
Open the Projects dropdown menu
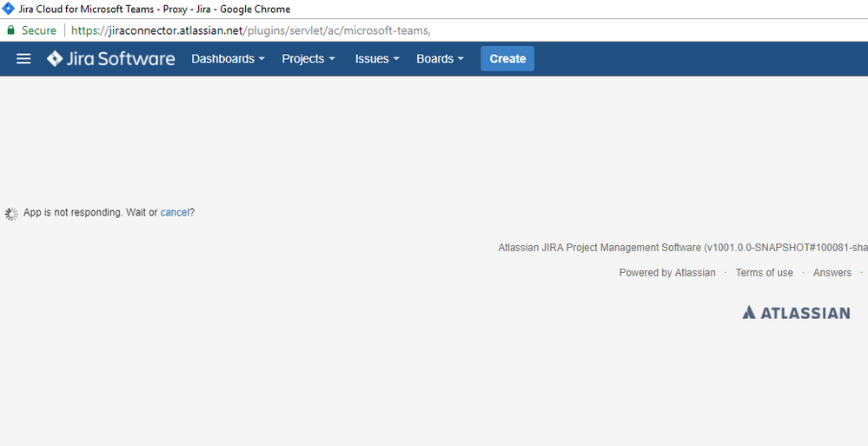click(x=308, y=59)
